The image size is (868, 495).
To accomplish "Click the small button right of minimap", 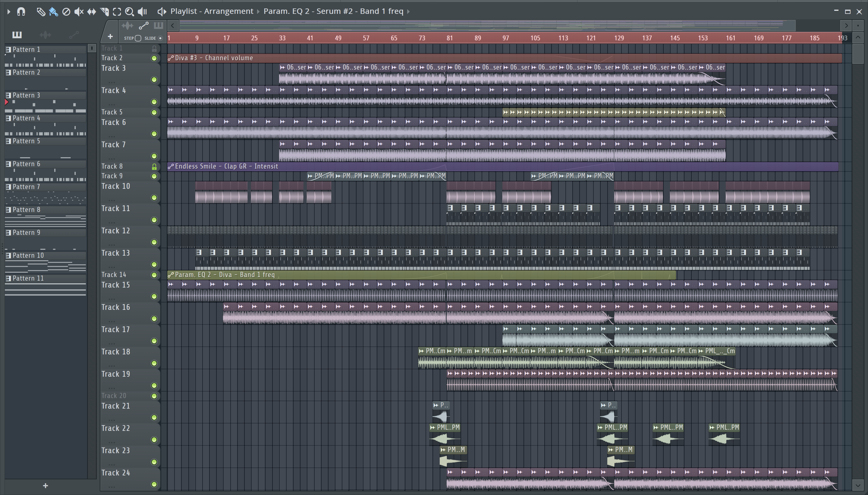I will click(858, 26).
